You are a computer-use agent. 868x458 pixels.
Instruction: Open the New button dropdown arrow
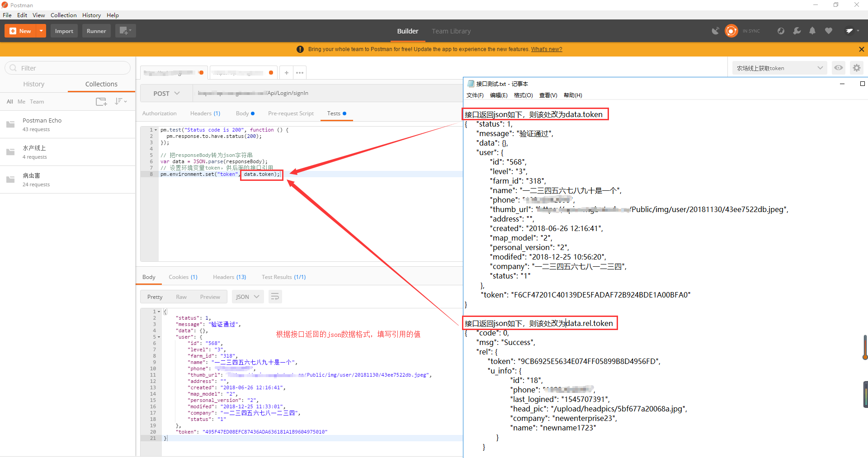[x=41, y=31]
